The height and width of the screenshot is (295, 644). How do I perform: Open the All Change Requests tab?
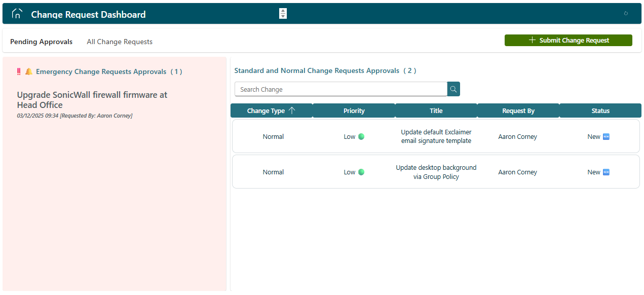click(120, 42)
